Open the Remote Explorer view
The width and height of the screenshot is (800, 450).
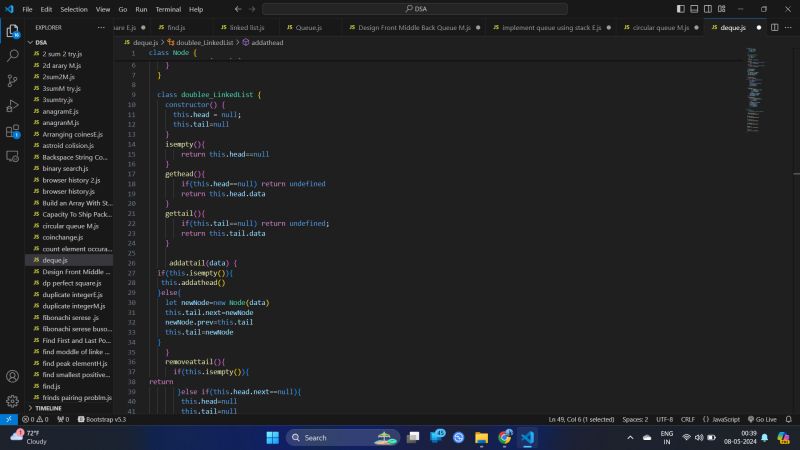pos(13,156)
